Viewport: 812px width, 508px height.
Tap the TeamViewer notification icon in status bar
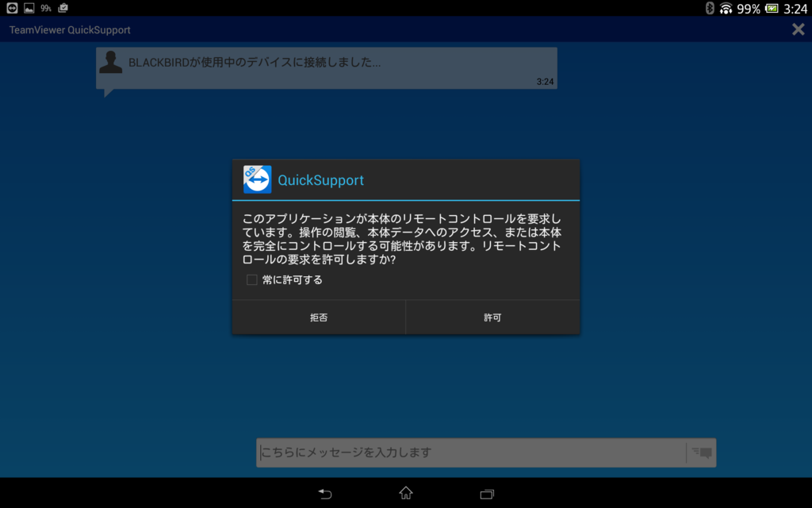point(12,8)
